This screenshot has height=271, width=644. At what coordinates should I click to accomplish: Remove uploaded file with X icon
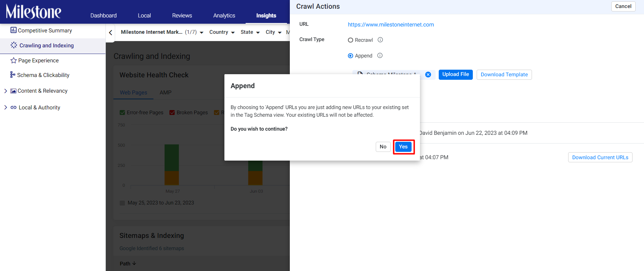(428, 75)
